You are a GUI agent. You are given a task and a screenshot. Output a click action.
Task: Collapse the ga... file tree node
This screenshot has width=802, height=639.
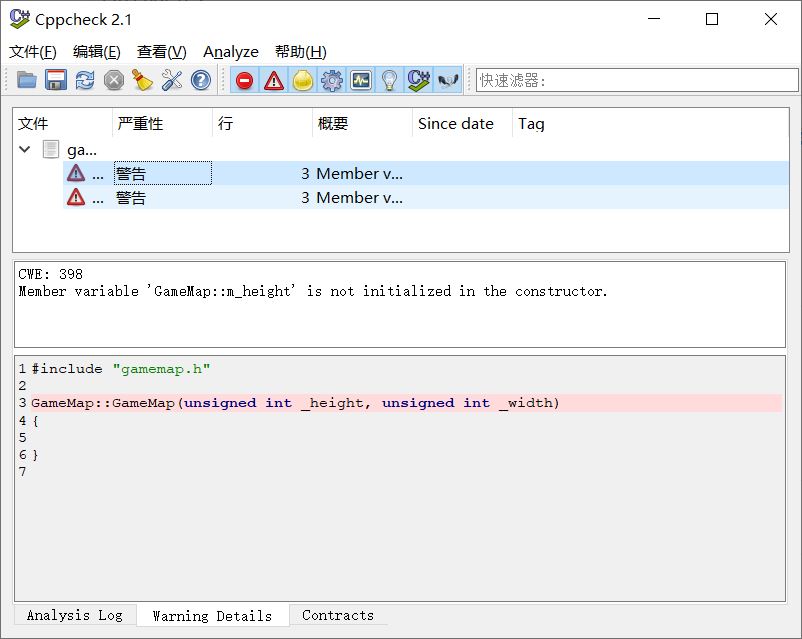25,149
